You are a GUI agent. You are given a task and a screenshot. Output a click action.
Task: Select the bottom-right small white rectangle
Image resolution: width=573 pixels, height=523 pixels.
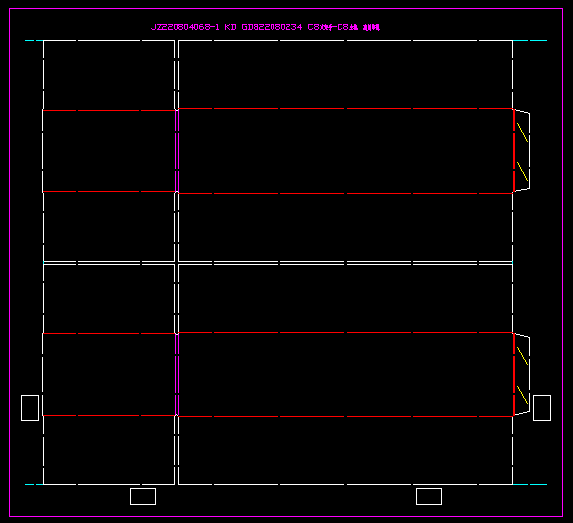click(429, 496)
